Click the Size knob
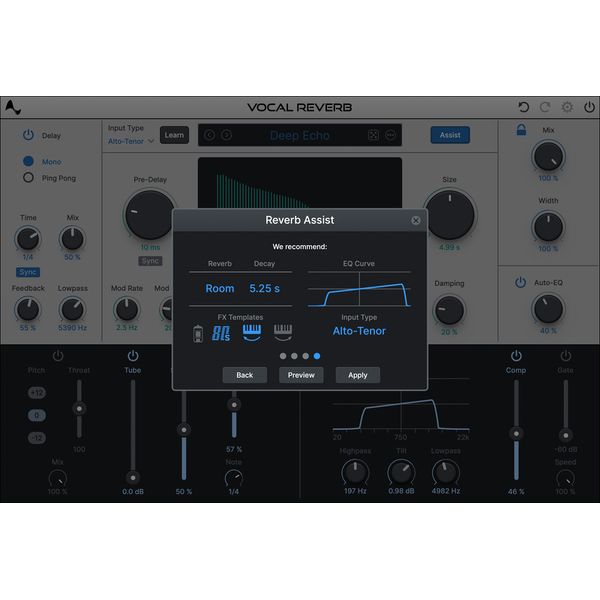The width and height of the screenshot is (600, 600). pyautogui.click(x=449, y=215)
